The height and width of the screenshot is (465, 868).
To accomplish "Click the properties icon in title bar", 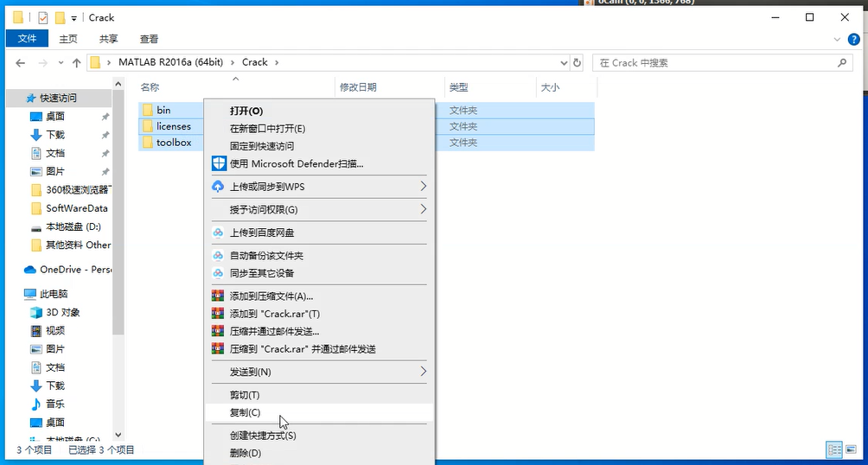I will pos(43,17).
